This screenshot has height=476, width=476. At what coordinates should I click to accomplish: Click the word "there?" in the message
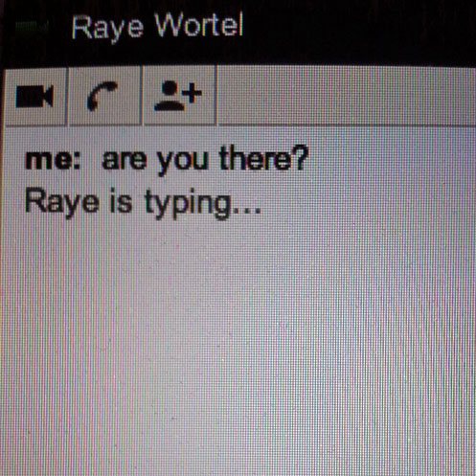pyautogui.click(x=263, y=158)
